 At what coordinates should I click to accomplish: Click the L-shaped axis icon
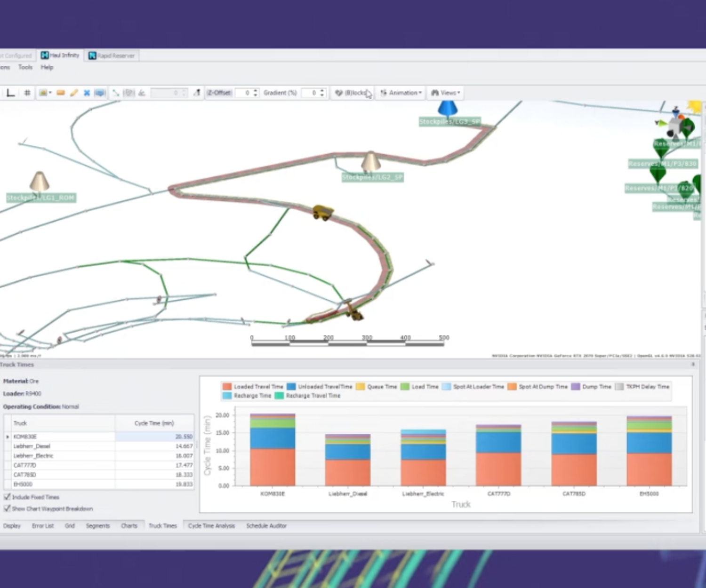(x=10, y=93)
